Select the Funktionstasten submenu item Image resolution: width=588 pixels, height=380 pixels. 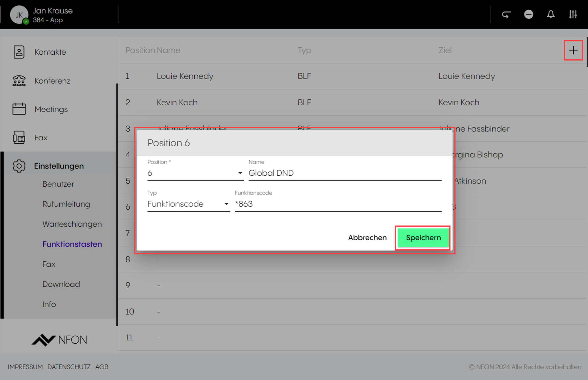72,244
